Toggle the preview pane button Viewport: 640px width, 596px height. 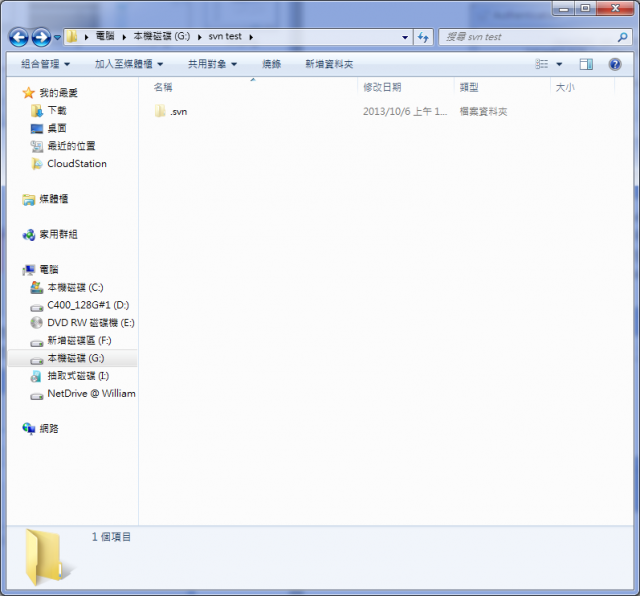point(586,64)
